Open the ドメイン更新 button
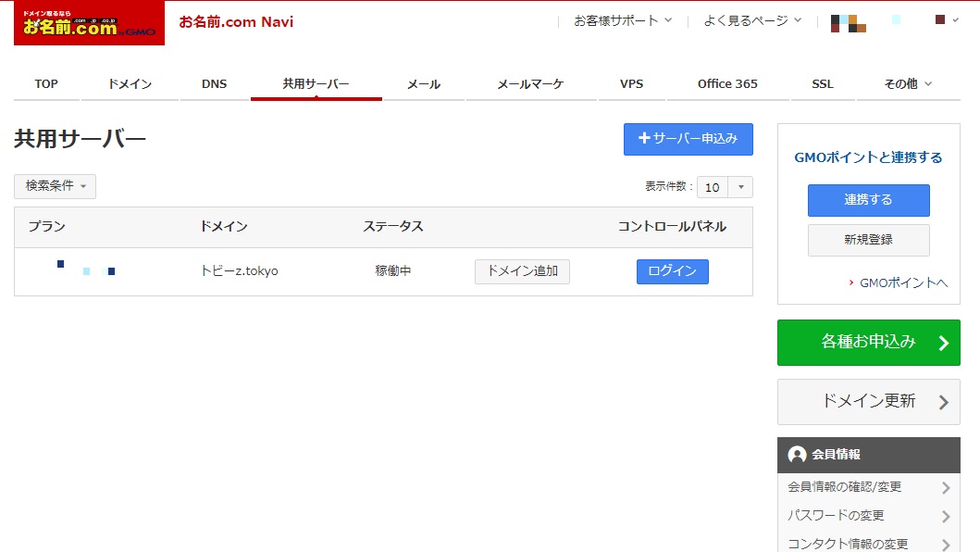Image resolution: width=980 pixels, height=552 pixels. click(x=869, y=402)
